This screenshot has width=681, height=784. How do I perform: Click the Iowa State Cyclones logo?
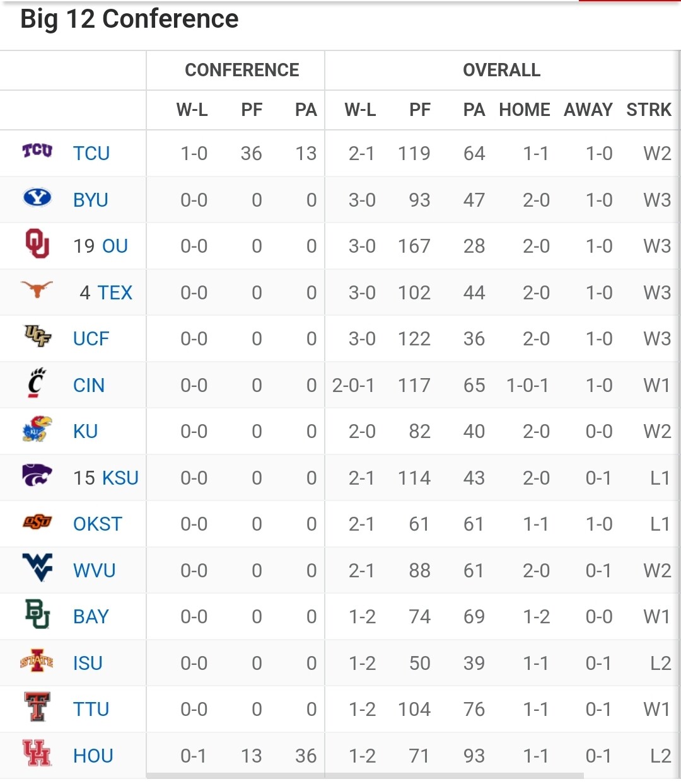[x=37, y=661]
